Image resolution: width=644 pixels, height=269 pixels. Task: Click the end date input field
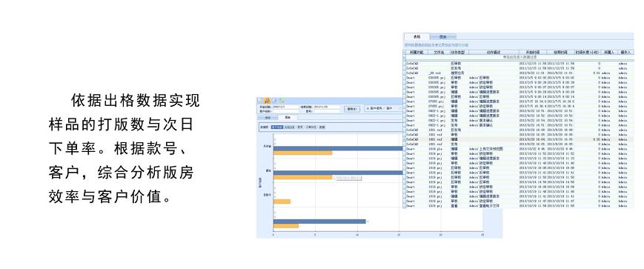326,107
